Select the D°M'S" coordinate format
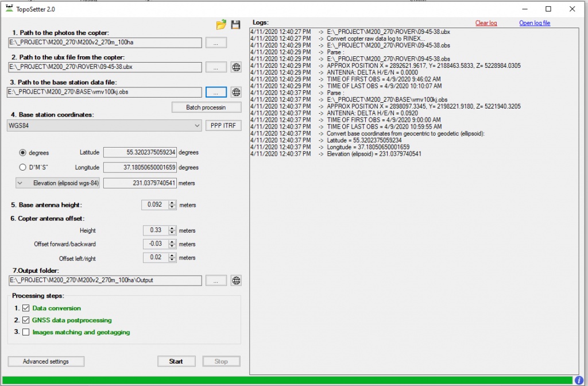This screenshot has width=588, height=386. point(23,168)
